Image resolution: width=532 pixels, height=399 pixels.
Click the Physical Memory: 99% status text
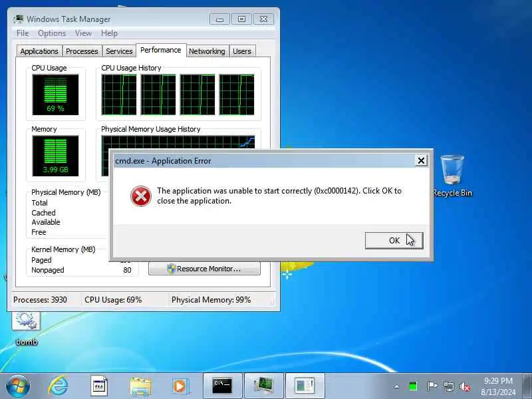coord(211,300)
